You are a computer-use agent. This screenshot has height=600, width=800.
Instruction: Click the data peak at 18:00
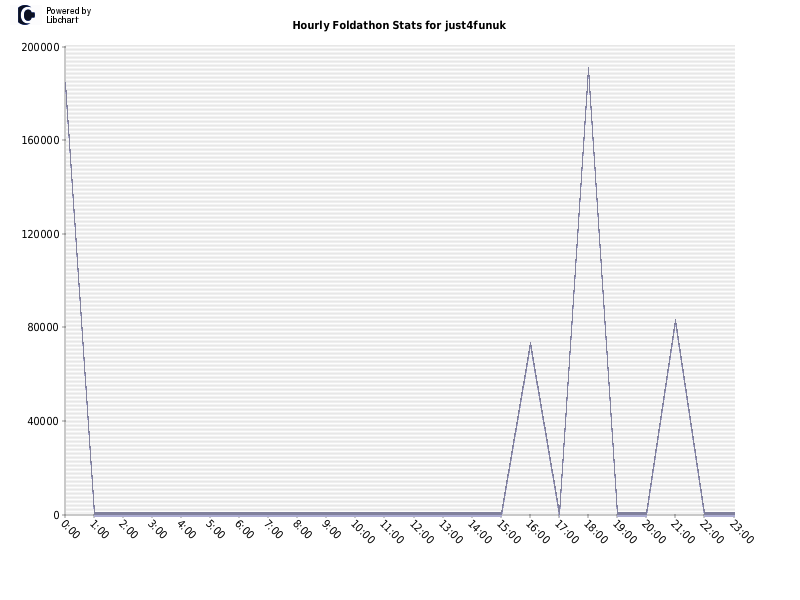pos(588,68)
